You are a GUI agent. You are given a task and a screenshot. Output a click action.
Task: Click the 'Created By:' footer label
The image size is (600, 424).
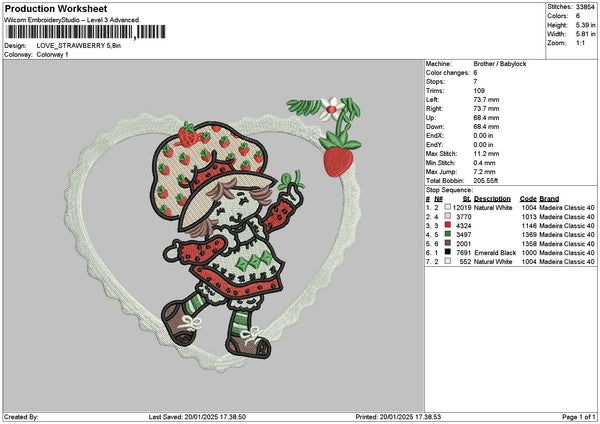tap(21, 417)
